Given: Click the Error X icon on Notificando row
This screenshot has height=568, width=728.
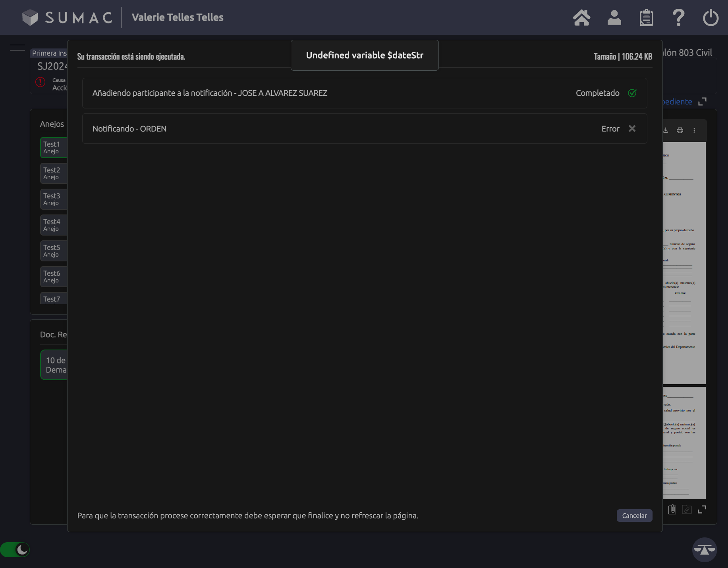Looking at the screenshot, I should pyautogui.click(x=632, y=129).
